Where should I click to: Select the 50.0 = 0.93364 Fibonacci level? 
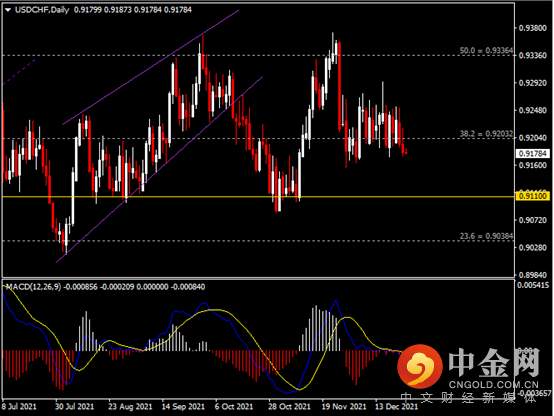486,51
